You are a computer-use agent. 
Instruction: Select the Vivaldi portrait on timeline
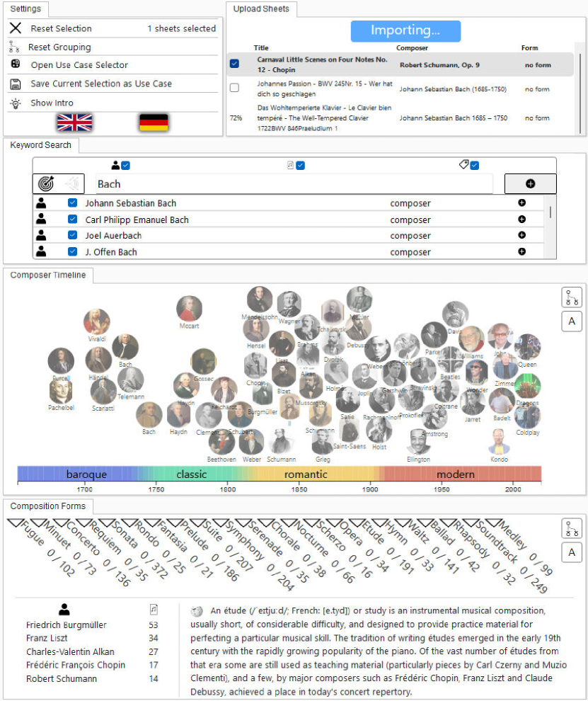coord(96,321)
